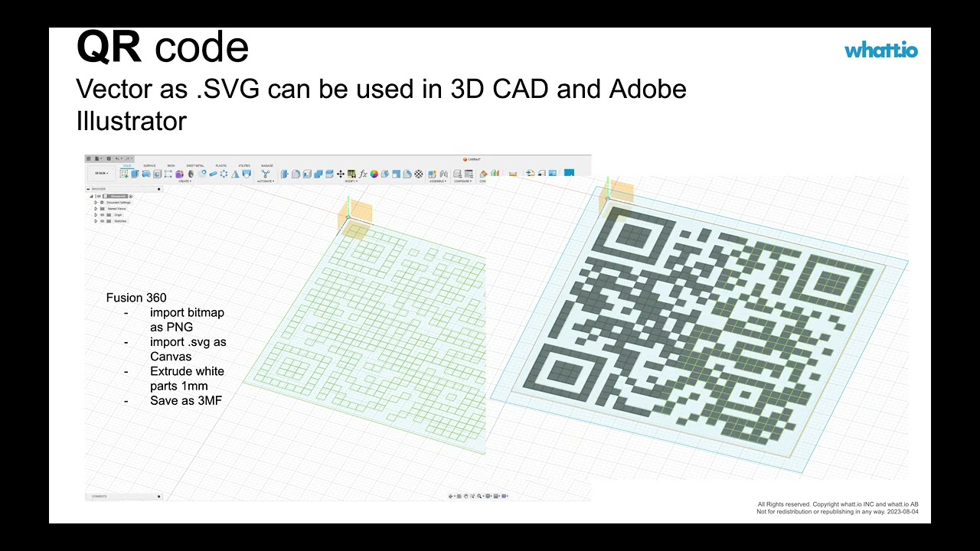Open Change Parameters fx icon
Viewport: 980px width, 551px height.
(363, 174)
